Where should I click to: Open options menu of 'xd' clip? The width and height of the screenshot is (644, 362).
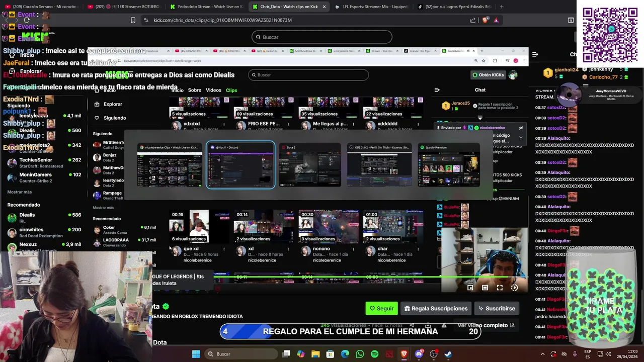tap(289, 249)
